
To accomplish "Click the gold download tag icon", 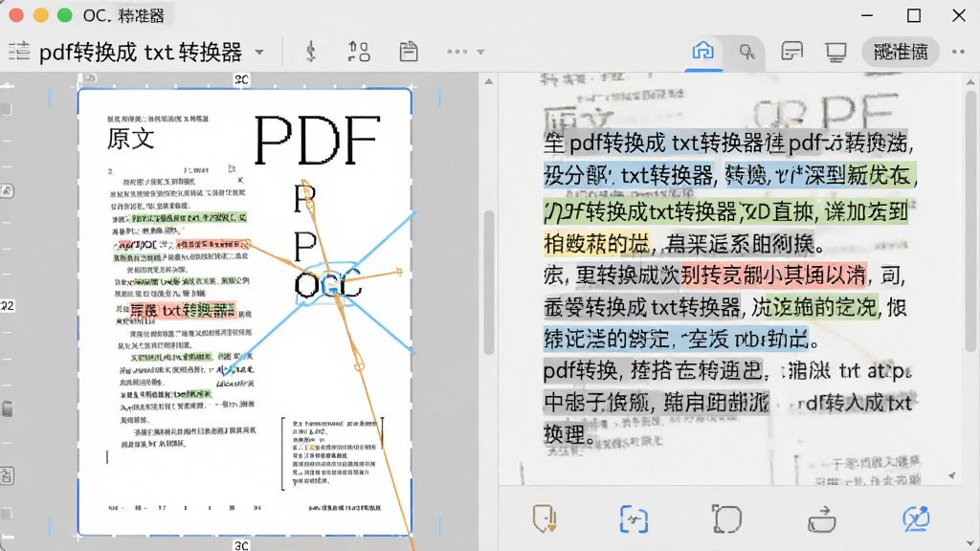I will pos(545,519).
